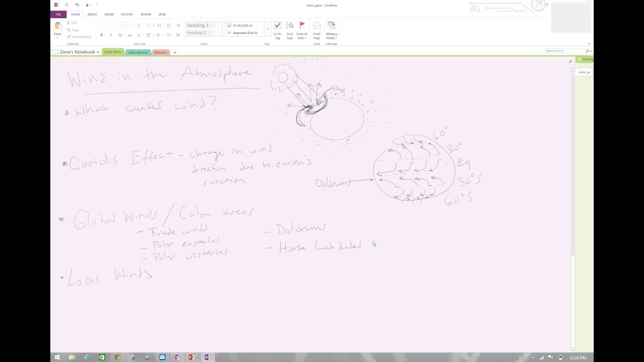Expand the Tags gallery arrow
Screen dimensions: 644x362
[267, 29]
